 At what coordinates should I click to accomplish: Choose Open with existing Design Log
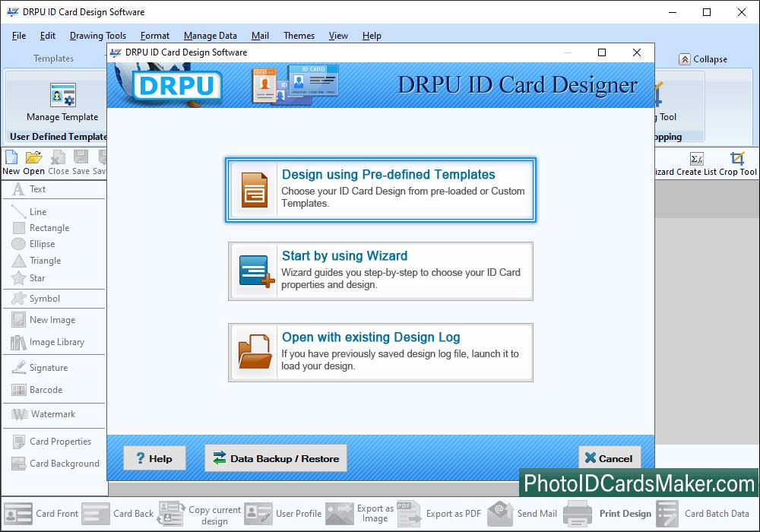[x=381, y=353]
